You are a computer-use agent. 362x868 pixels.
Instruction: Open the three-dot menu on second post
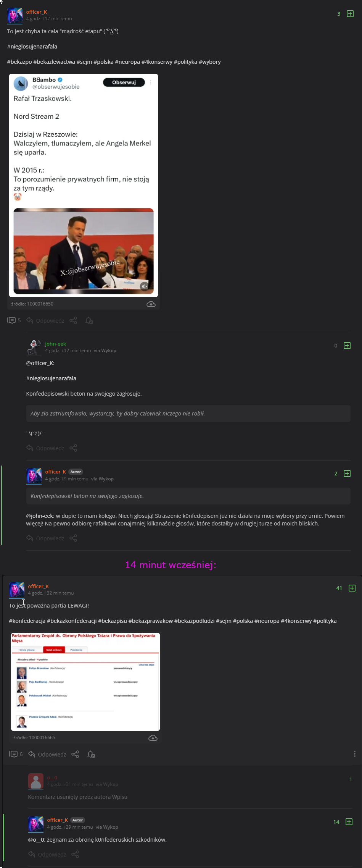tap(354, 754)
